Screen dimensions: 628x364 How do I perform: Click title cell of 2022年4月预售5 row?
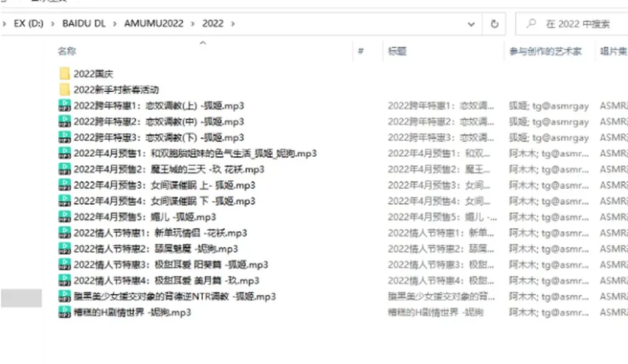click(442, 217)
